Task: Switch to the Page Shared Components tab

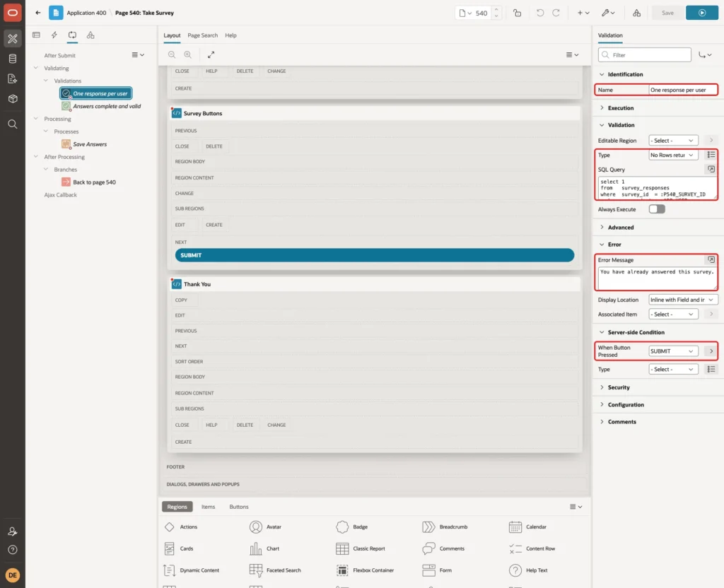Action: coord(90,35)
